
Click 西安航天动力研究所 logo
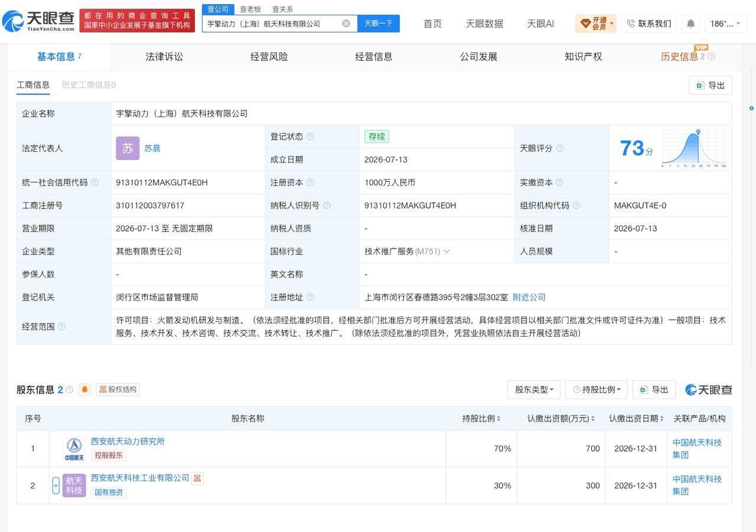pyautogui.click(x=74, y=449)
